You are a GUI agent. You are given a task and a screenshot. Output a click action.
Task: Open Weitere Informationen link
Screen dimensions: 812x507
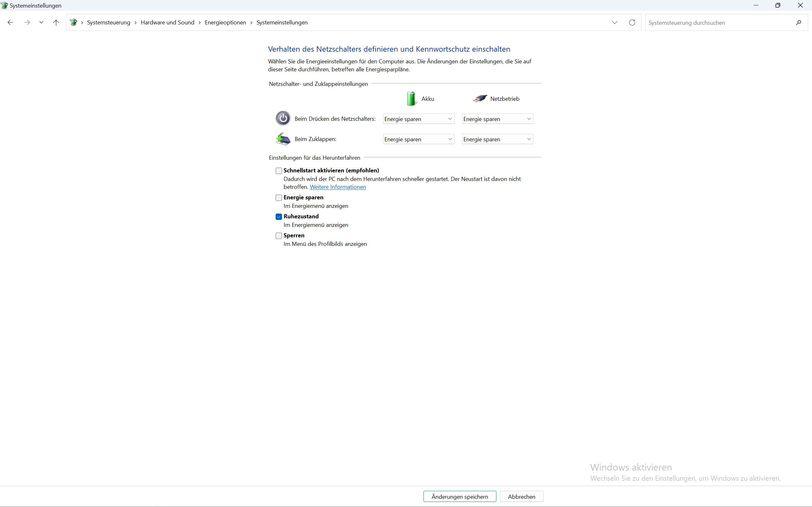[x=337, y=187]
